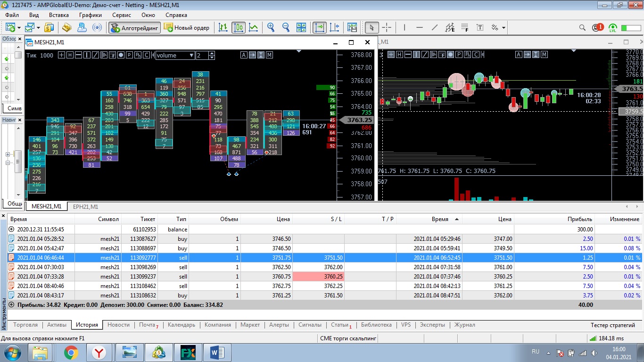Select the Fibonacci retracement tool

(x=465, y=27)
